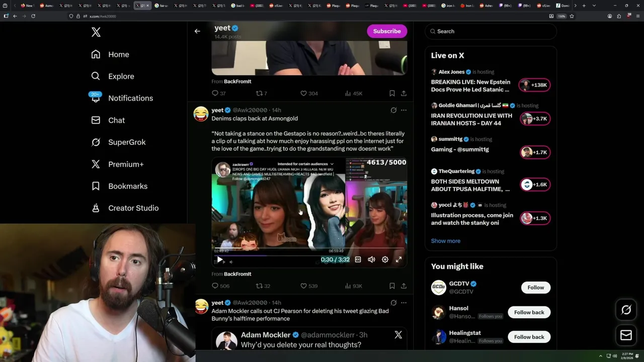
Task: Click system tray volume icon
Action: [x=615, y=356]
